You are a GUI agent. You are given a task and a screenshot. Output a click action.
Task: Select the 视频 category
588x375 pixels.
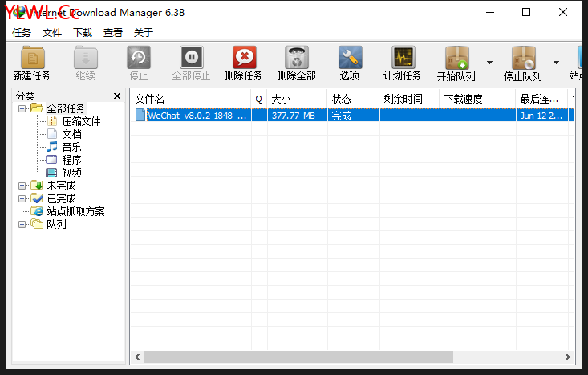pos(71,173)
